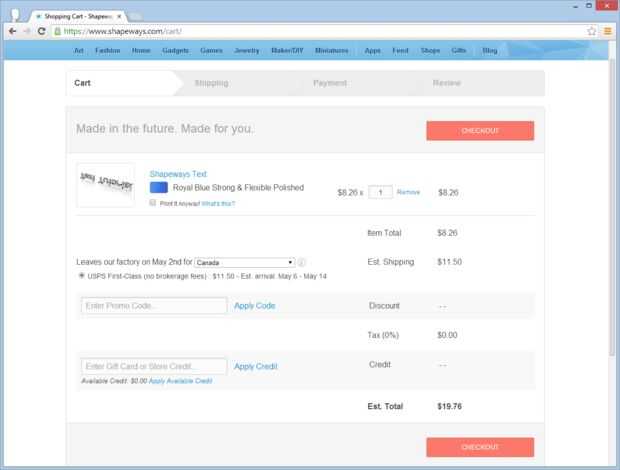
Task: Go to Shops in the navigation bar
Action: (x=430, y=51)
